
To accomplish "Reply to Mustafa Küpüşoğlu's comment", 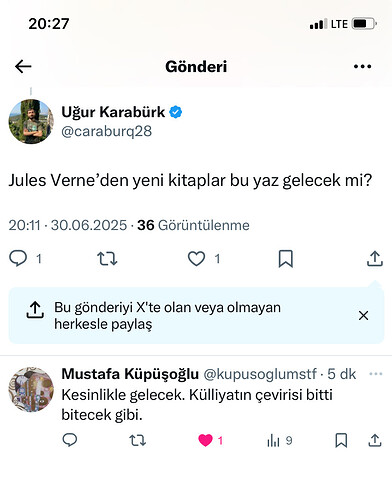I will click(70, 440).
